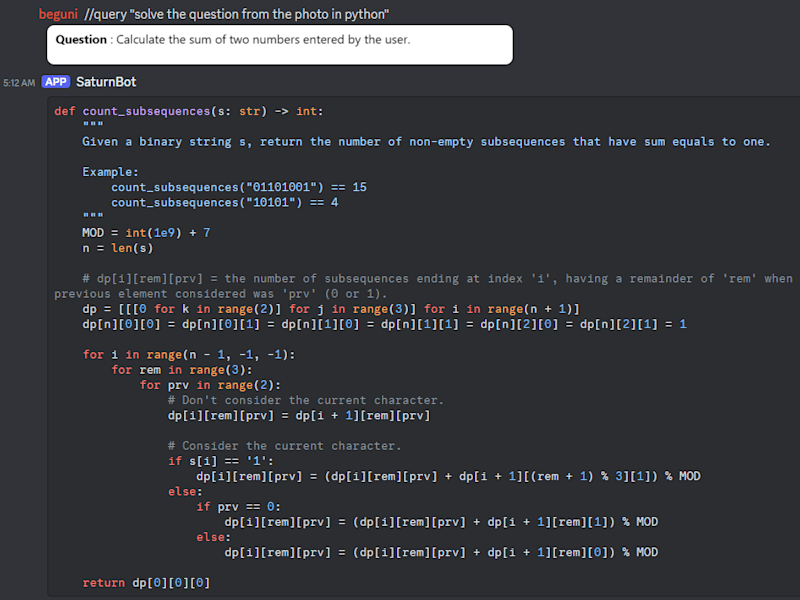Click the 5:12 AM message timestamp
This screenshot has width=800, height=600.
pos(19,83)
